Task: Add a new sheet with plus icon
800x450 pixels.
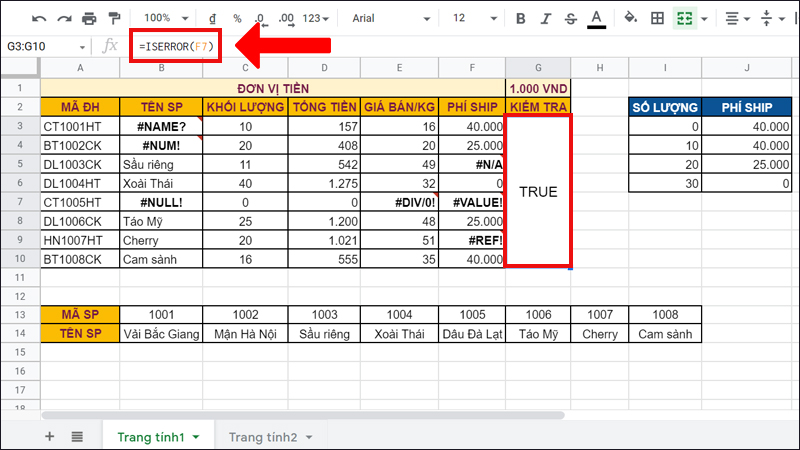Action: [x=49, y=437]
